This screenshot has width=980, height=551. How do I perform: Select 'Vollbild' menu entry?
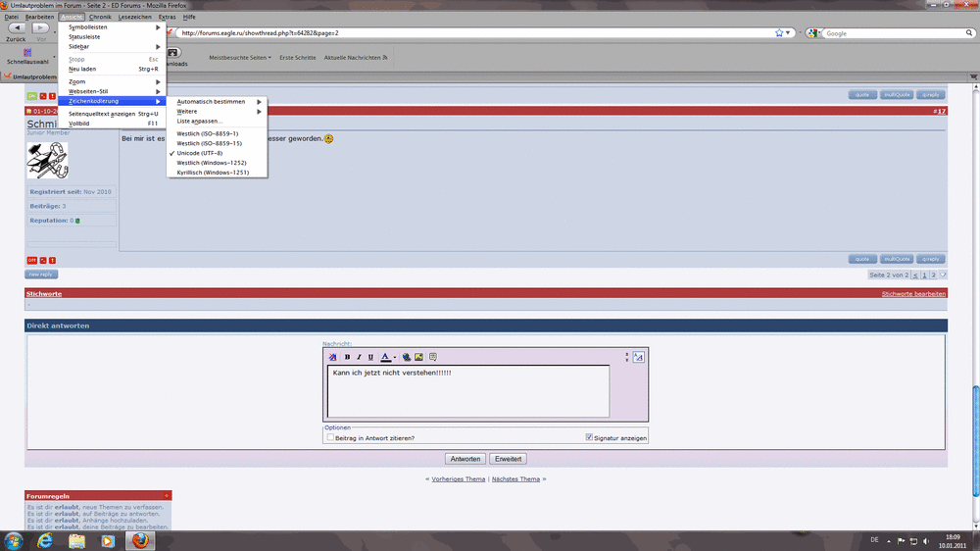[113, 124]
